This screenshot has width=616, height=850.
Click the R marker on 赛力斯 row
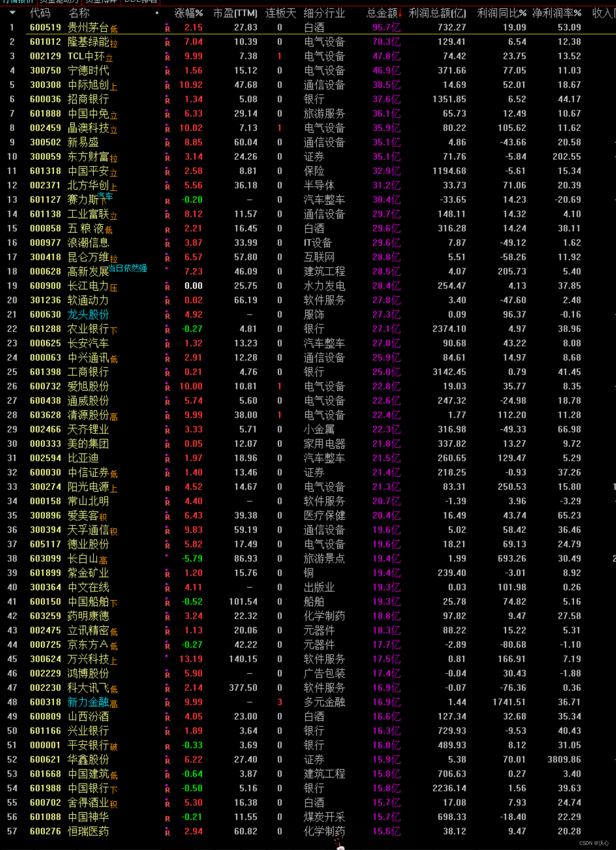167,201
